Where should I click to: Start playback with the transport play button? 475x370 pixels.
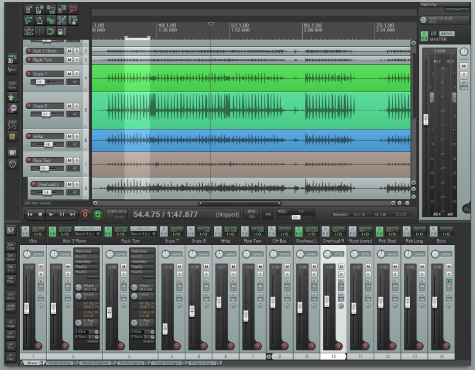51,214
